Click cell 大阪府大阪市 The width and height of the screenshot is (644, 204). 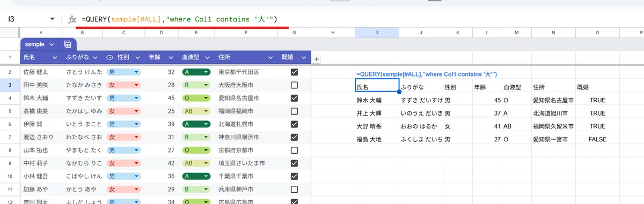(246, 85)
